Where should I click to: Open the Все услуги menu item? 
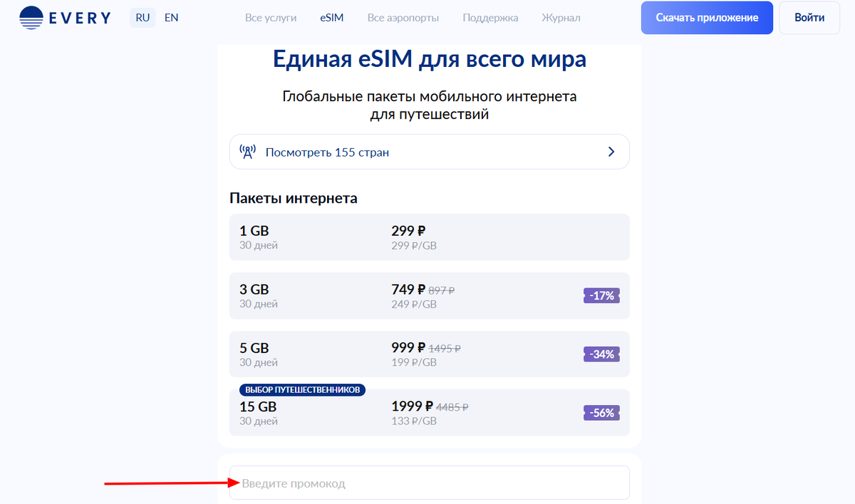pyautogui.click(x=271, y=18)
